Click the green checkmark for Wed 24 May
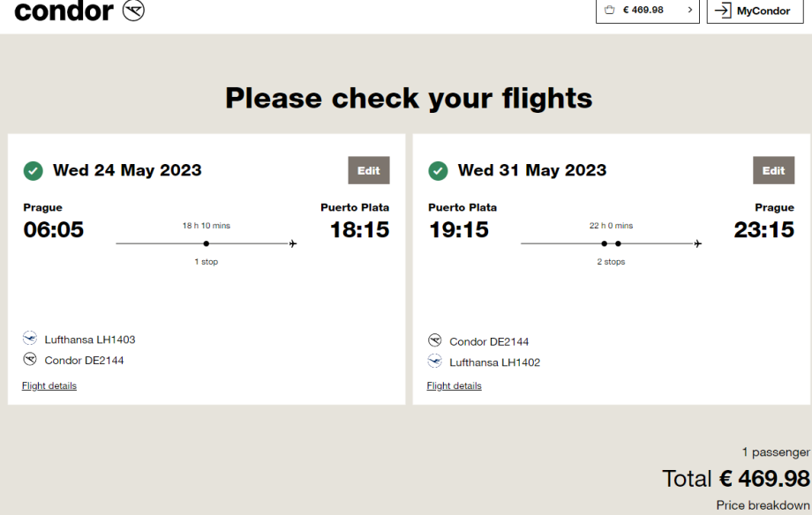 (34, 170)
